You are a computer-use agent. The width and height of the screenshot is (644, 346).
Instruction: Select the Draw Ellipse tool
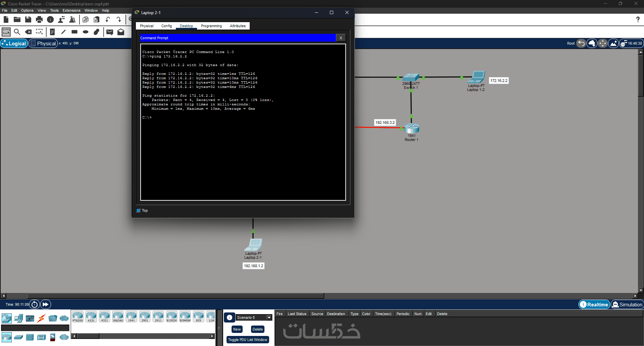[x=86, y=32]
